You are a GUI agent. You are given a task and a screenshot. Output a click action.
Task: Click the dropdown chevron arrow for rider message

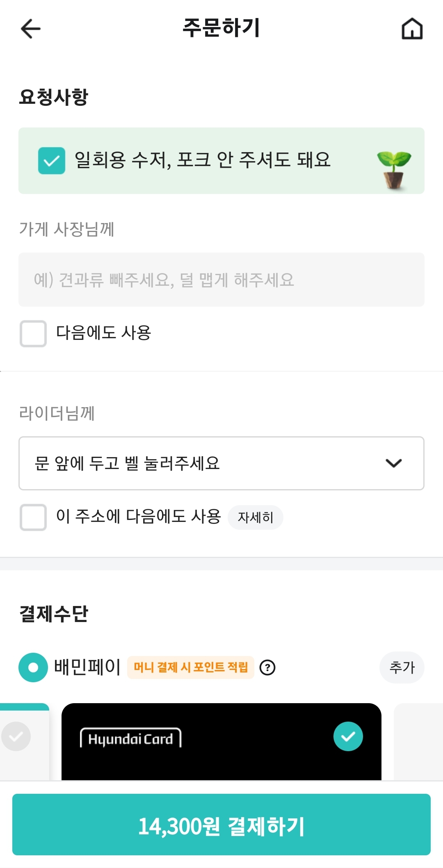(x=394, y=463)
